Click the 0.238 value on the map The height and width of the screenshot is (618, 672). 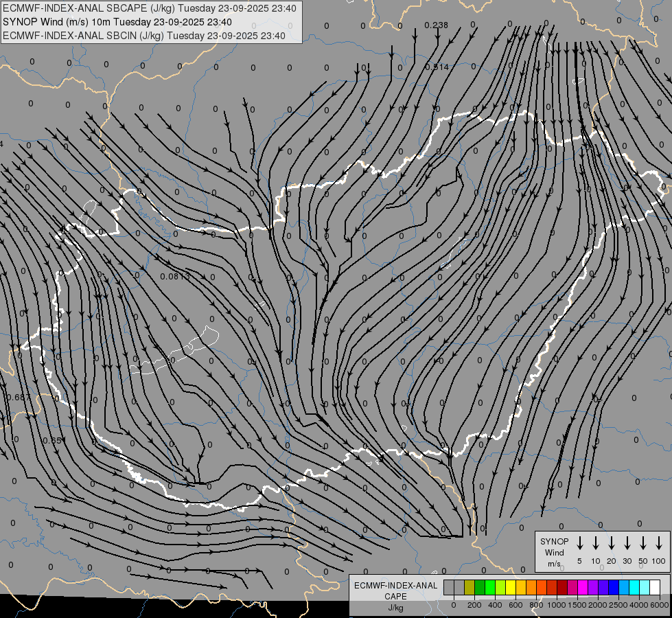(x=436, y=25)
